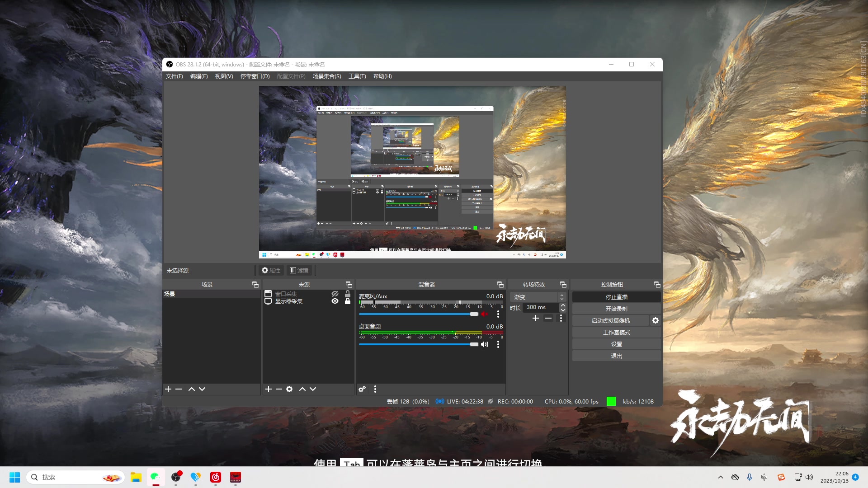Open 编辑(E) menu

coord(199,76)
